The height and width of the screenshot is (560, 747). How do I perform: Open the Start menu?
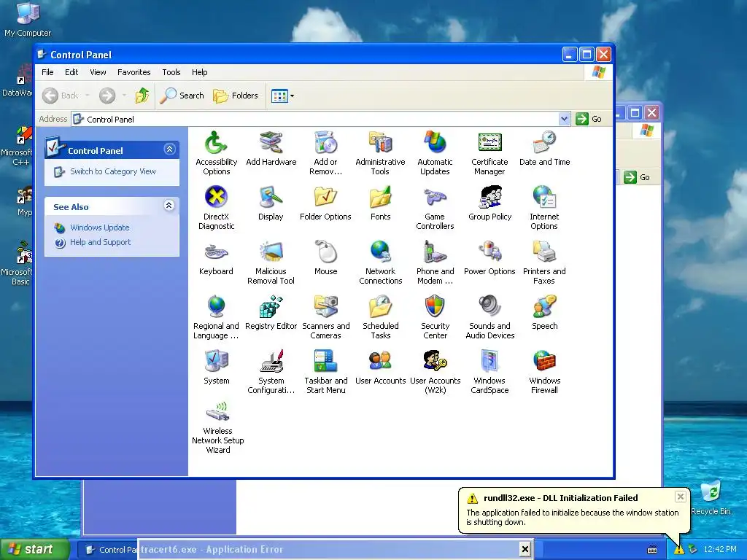pyautogui.click(x=34, y=549)
